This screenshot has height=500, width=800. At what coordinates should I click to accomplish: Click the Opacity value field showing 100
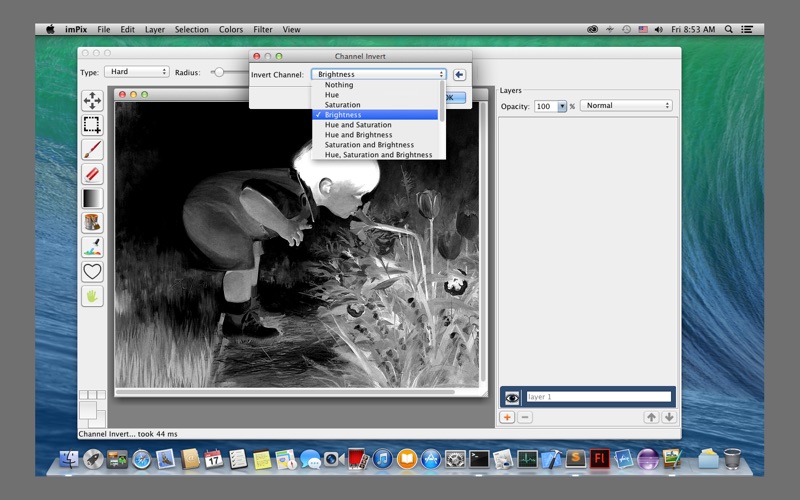(545, 106)
